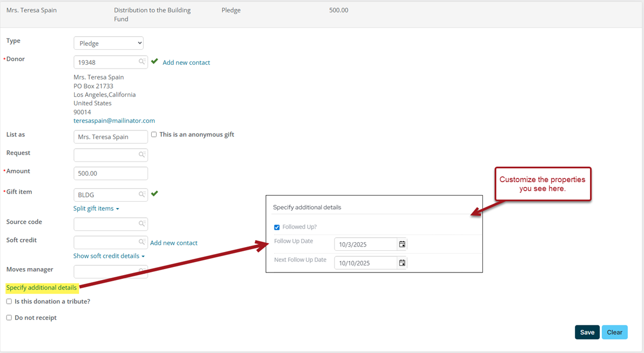Click the Source code lookup icon
Screen dimensions: 644x353
[x=142, y=224]
